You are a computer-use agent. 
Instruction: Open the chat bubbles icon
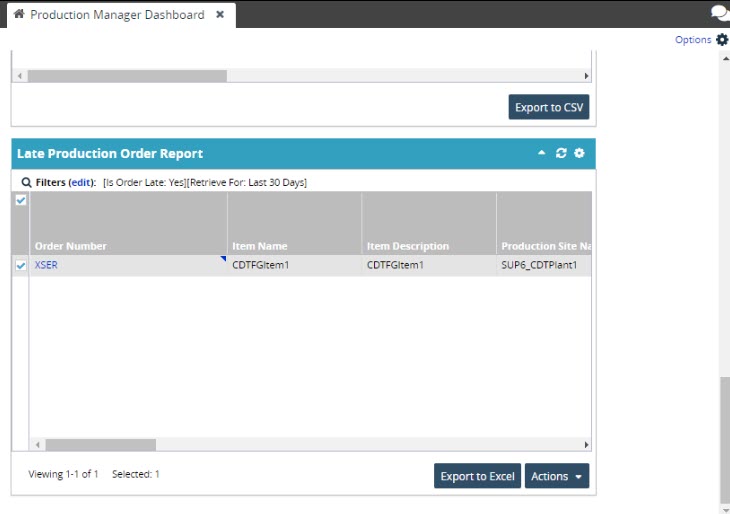pos(719,13)
